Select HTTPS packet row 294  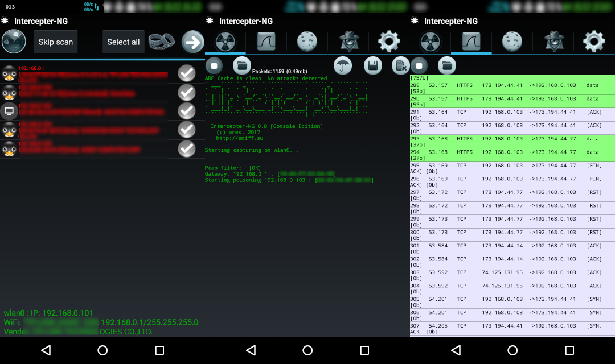click(x=512, y=155)
